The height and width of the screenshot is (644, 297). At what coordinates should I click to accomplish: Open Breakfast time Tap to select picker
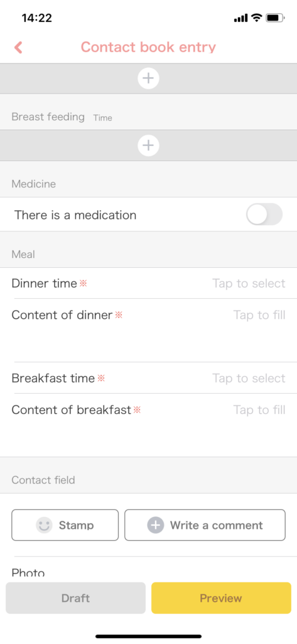point(249,378)
